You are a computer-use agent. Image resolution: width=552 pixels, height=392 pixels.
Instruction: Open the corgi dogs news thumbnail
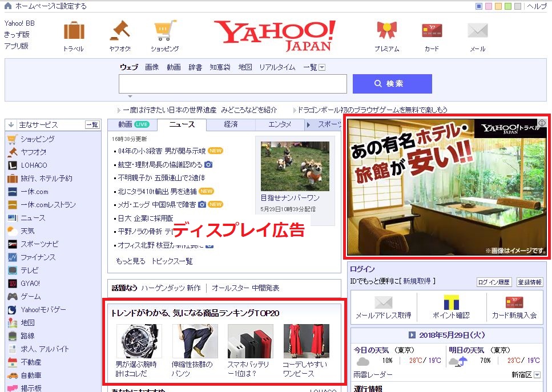tap(295, 166)
